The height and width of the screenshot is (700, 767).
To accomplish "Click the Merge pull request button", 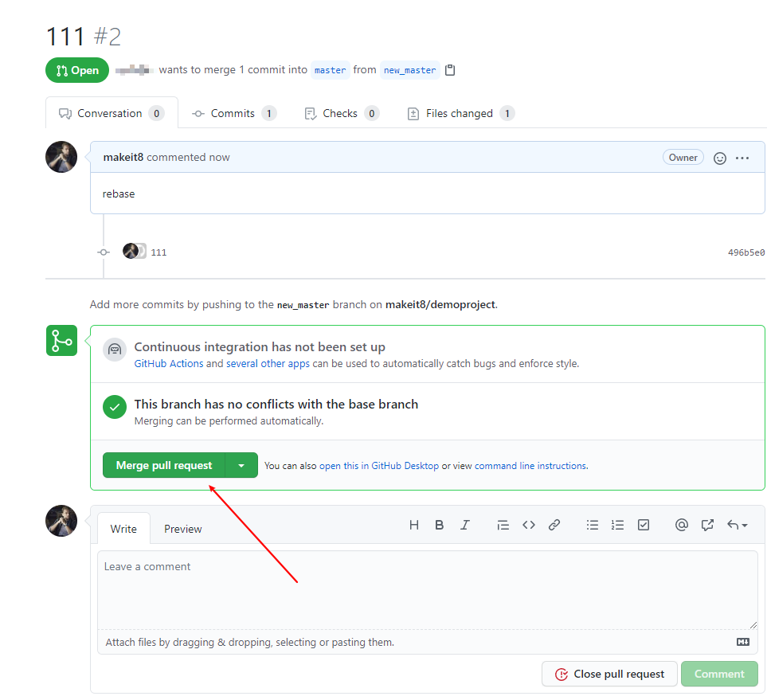I will click(164, 465).
